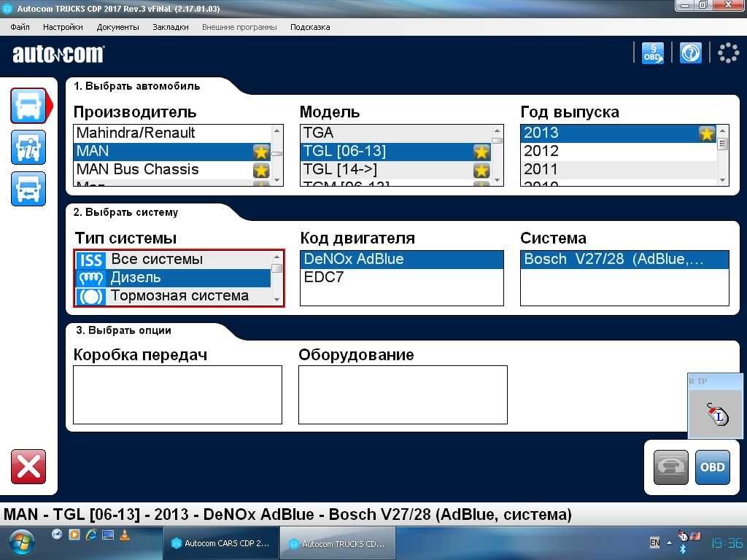The image size is (747, 560).
Task: Open the Документы menu
Action: coord(117,27)
